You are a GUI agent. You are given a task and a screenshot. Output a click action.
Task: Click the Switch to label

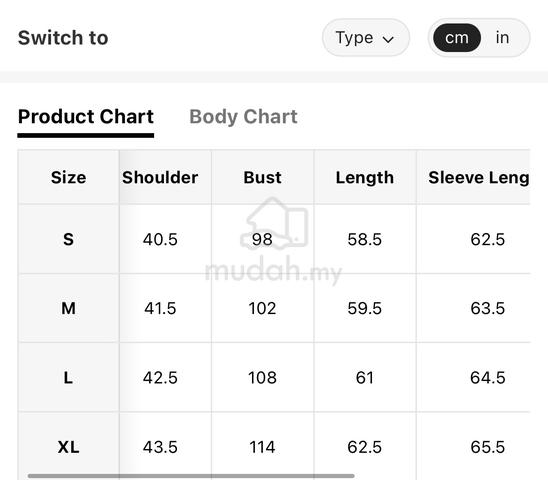63,37
